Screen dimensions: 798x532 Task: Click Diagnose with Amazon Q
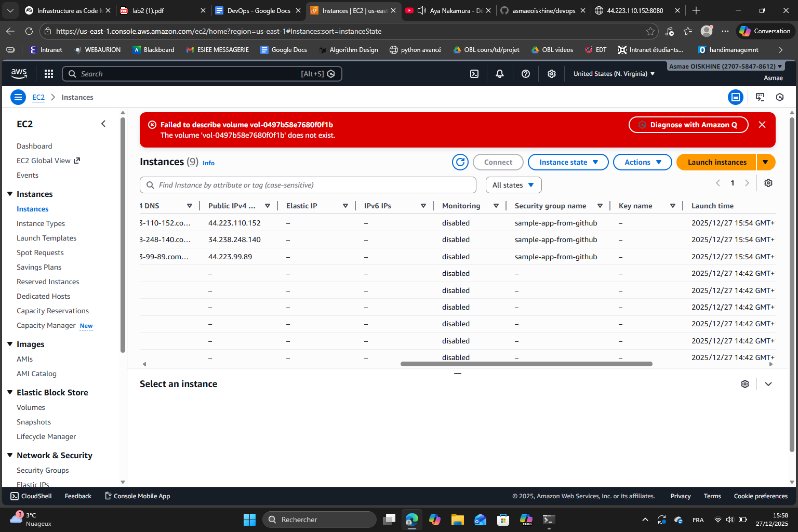coord(688,124)
